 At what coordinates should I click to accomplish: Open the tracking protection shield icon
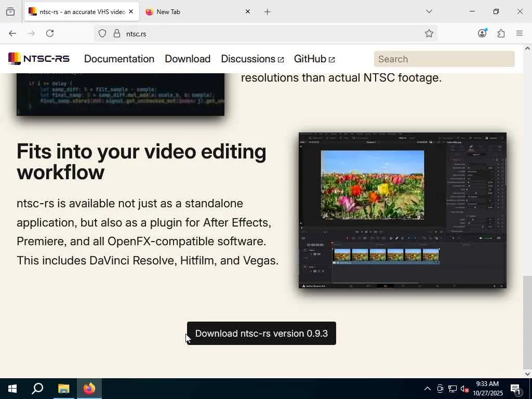click(x=102, y=34)
